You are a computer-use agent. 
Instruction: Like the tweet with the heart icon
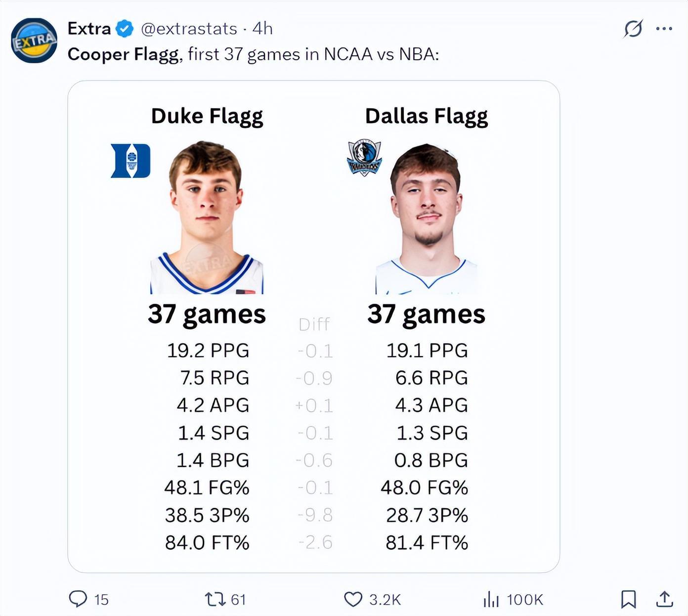click(x=353, y=599)
